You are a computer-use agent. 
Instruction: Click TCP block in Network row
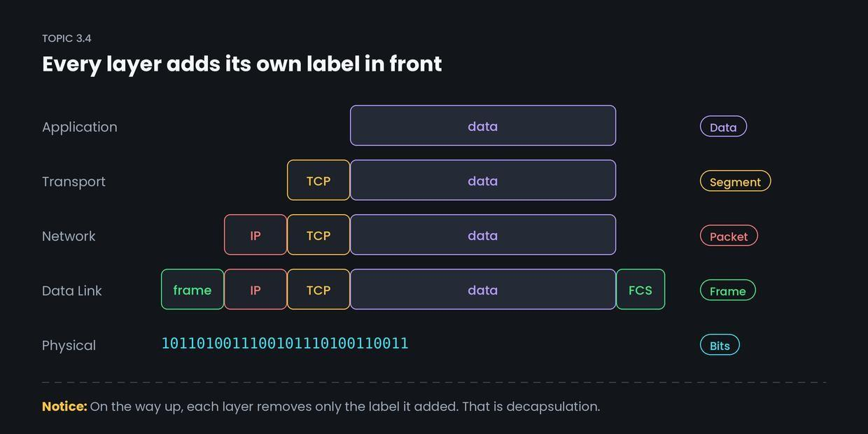point(318,235)
